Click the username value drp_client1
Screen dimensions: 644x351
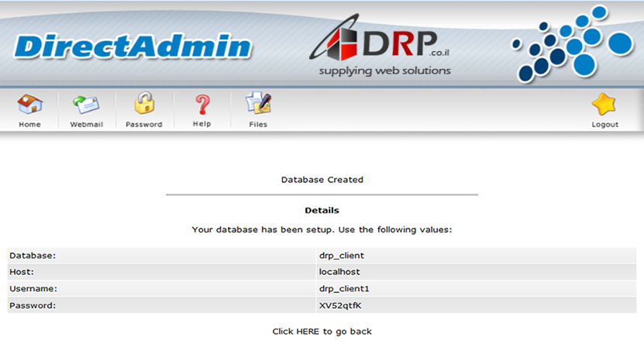[x=343, y=289]
